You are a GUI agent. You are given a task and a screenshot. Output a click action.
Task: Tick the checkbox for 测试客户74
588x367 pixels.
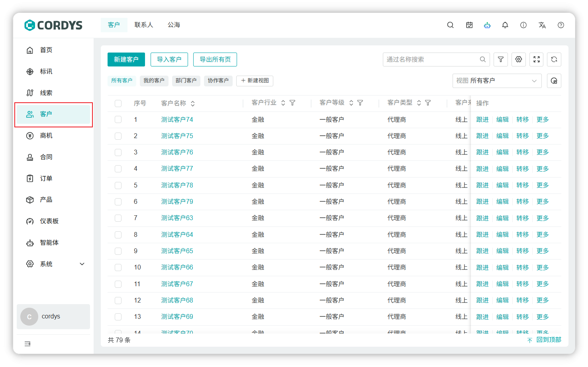(x=118, y=119)
